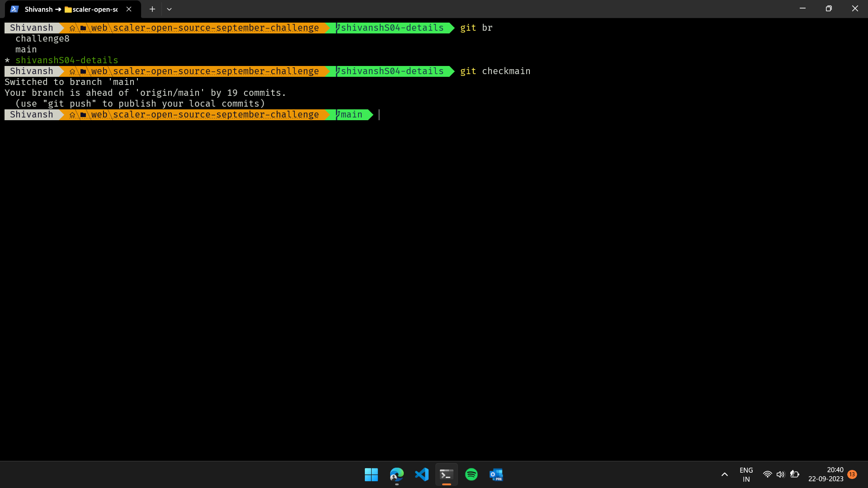Image resolution: width=868 pixels, height=488 pixels.
Task: Open Outlook from the taskbar
Action: pyautogui.click(x=496, y=474)
